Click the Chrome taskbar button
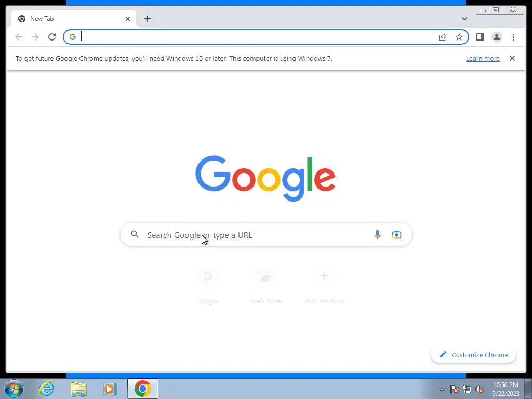 [143, 389]
